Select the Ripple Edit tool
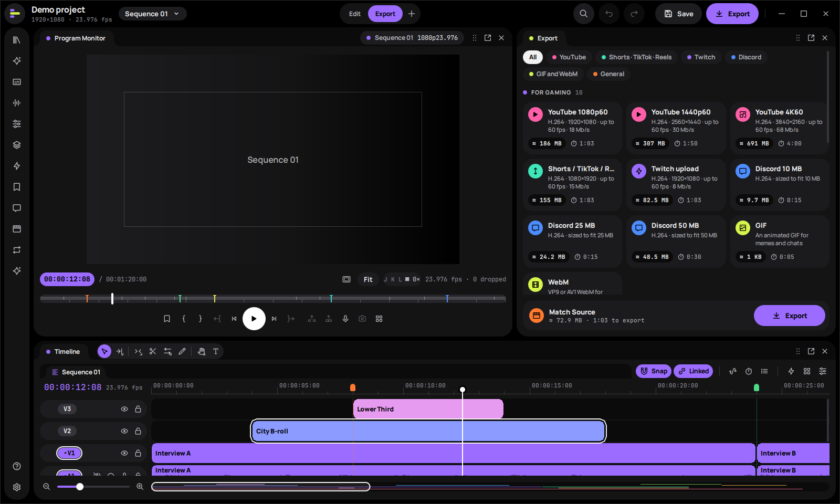The width and height of the screenshot is (840, 504). (x=138, y=352)
